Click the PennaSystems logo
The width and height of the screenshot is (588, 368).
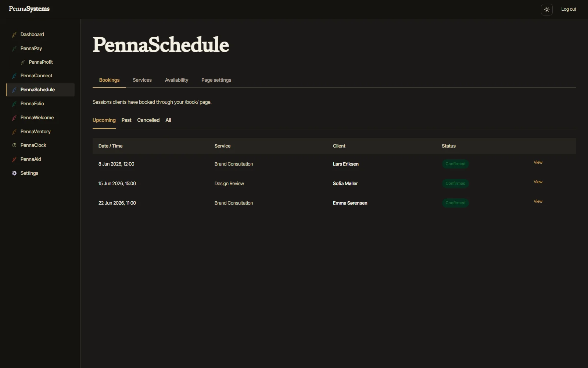click(x=29, y=9)
